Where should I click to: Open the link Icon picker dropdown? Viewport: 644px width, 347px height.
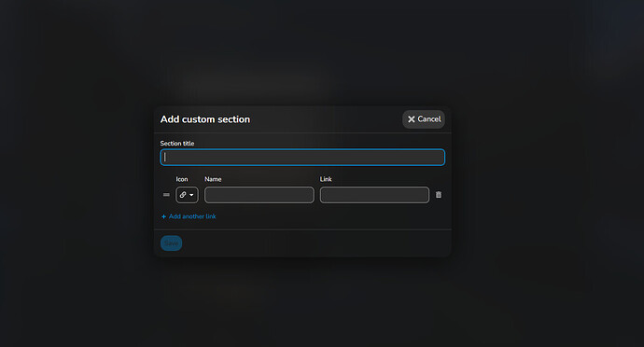pos(187,195)
